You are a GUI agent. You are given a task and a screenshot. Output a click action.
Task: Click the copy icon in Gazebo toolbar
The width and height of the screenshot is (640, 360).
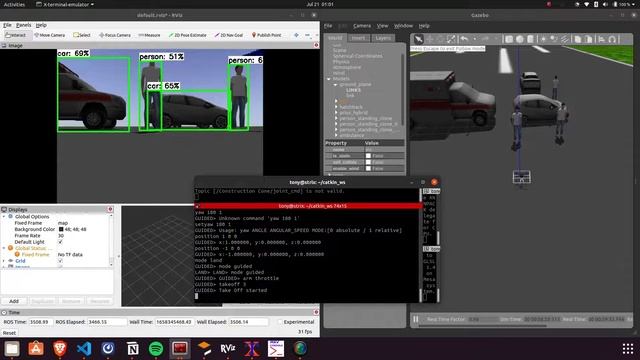(578, 39)
